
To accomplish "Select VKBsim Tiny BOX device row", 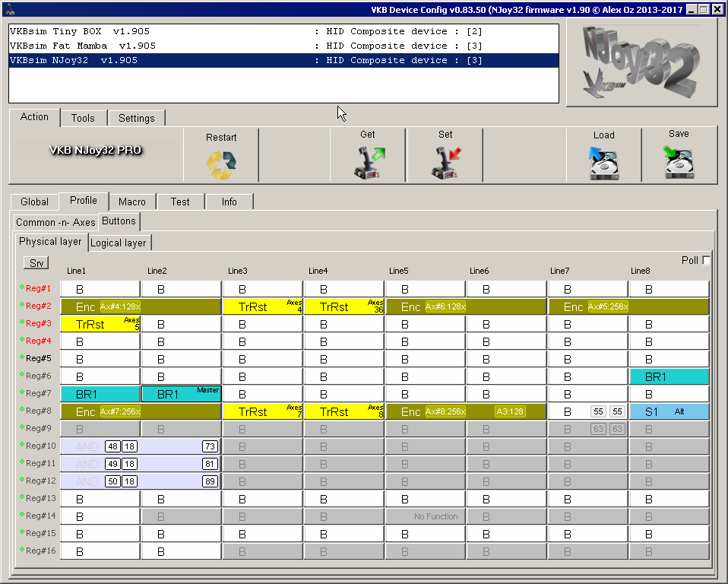I will pos(283,32).
